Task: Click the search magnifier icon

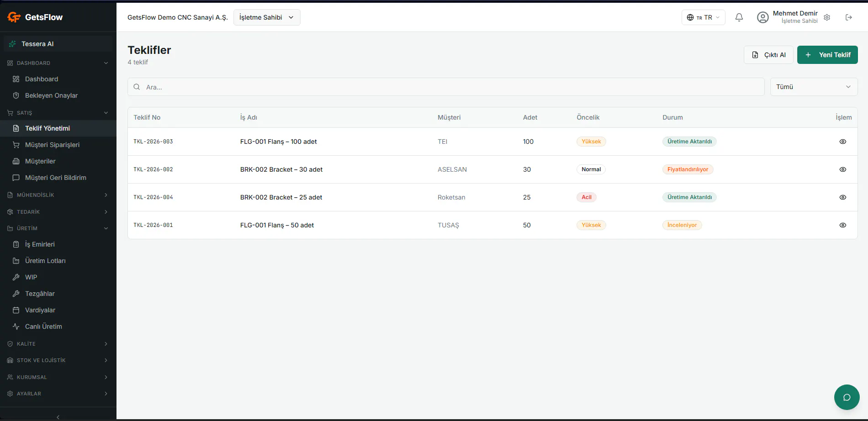Action: [x=137, y=87]
